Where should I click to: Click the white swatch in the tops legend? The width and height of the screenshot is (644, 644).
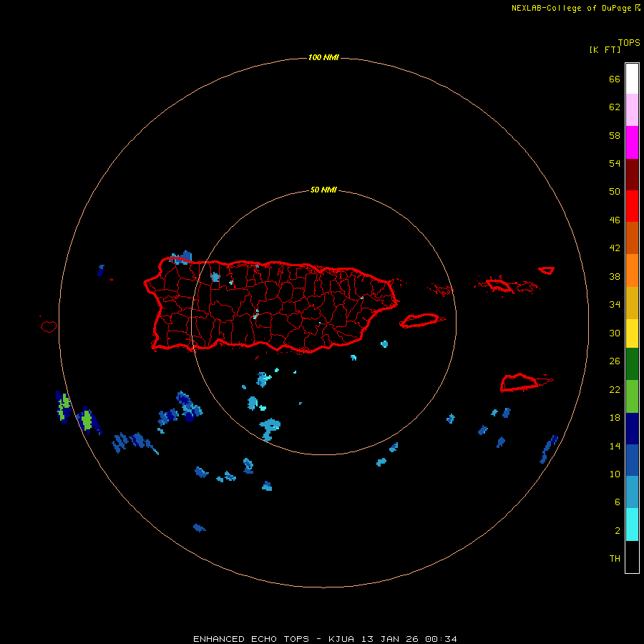pyautogui.click(x=632, y=79)
